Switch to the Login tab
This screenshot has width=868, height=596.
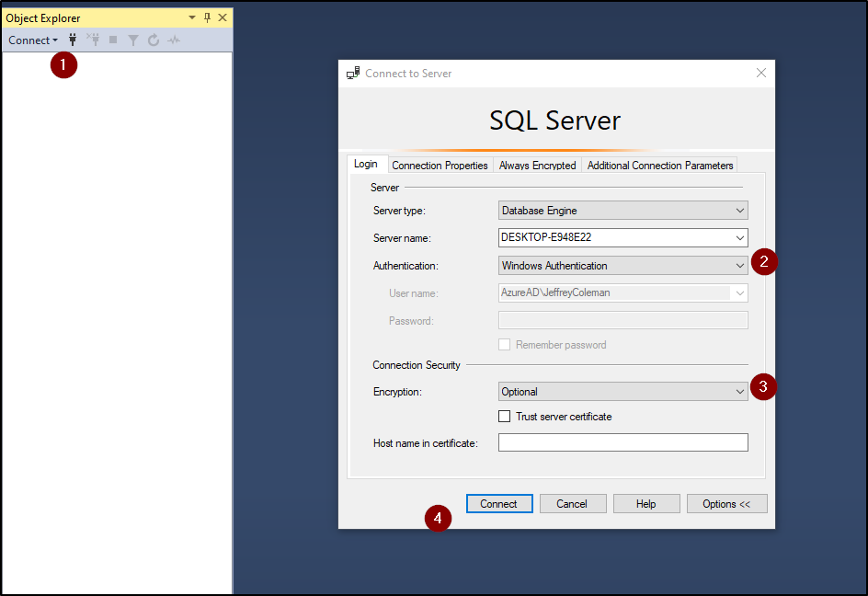[365, 164]
